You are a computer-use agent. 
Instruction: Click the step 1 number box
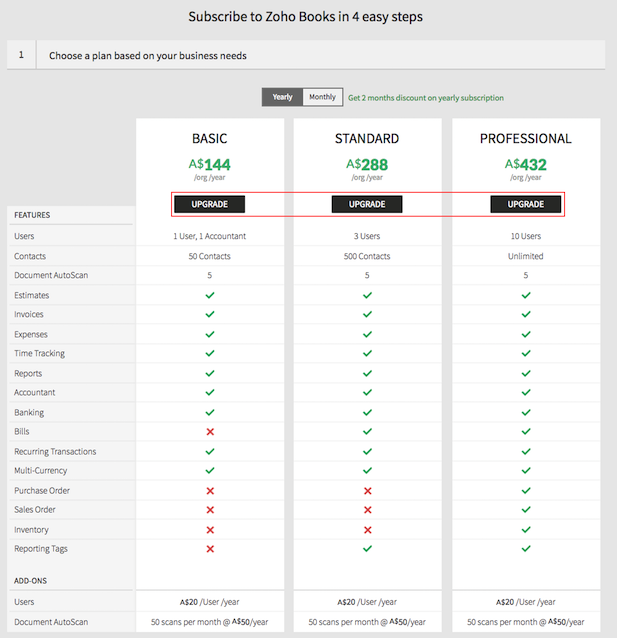tap(21, 55)
